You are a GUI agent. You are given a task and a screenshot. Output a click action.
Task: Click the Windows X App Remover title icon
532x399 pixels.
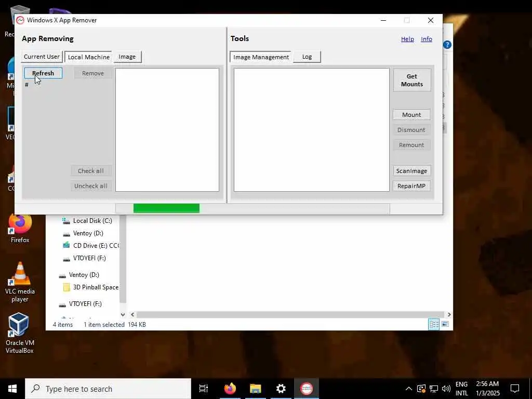click(20, 20)
